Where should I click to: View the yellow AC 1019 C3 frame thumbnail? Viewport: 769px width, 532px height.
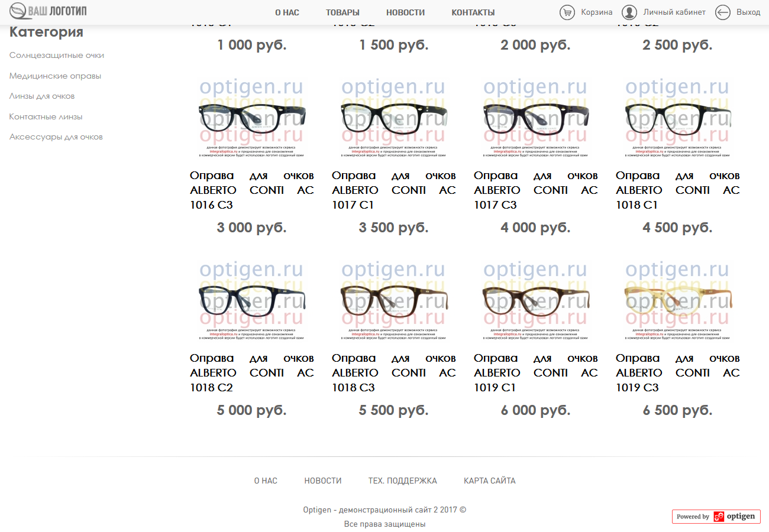[677, 300]
